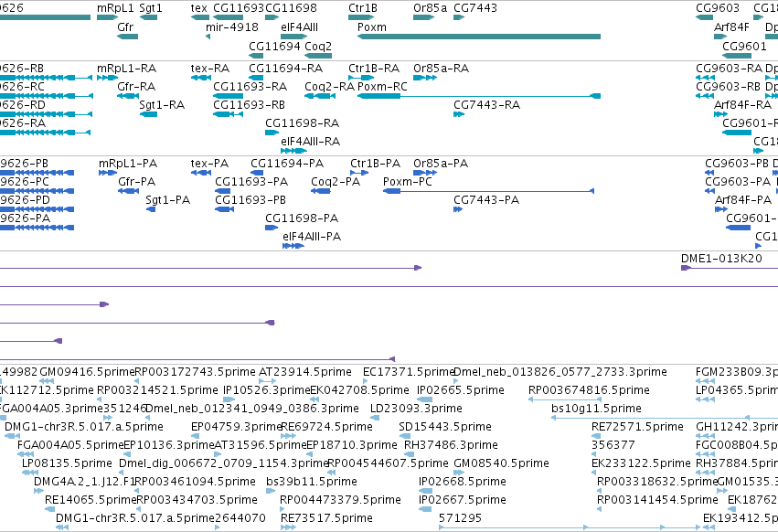Screen dimensions: 778x532
Task: Select the RE72571.5prime EST label
Action: [637, 427]
